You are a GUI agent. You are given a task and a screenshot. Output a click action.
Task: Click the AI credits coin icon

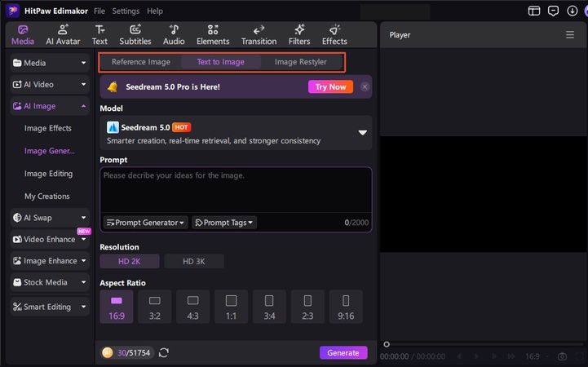[x=108, y=352]
